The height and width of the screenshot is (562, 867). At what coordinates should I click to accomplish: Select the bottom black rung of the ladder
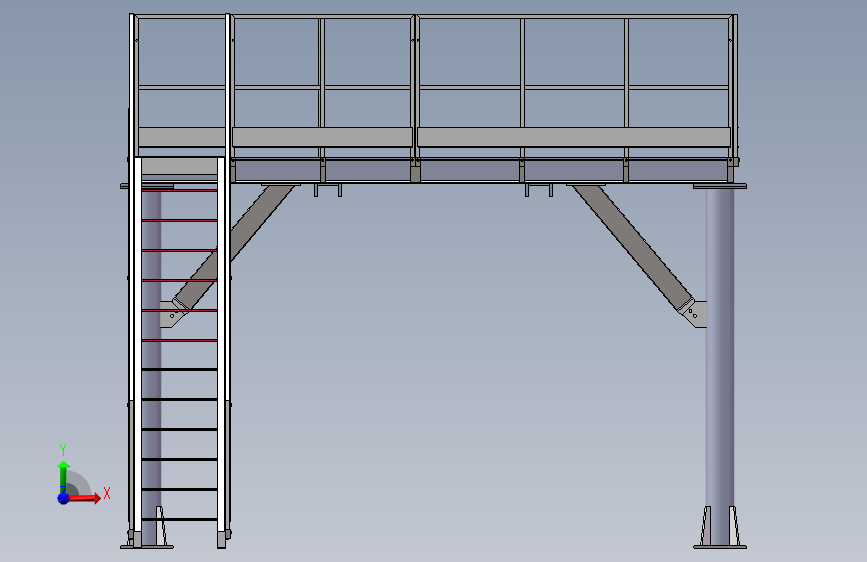click(179, 519)
